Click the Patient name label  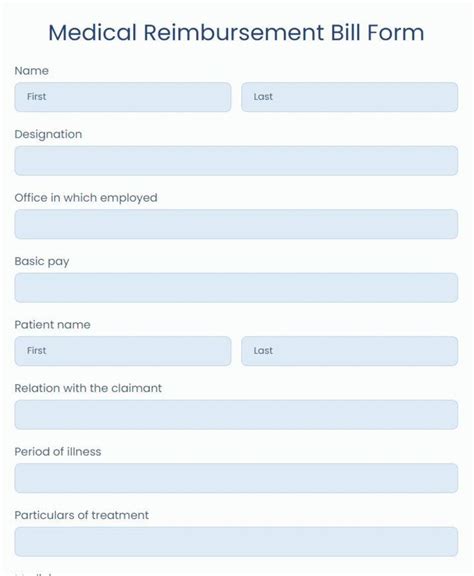click(x=52, y=325)
